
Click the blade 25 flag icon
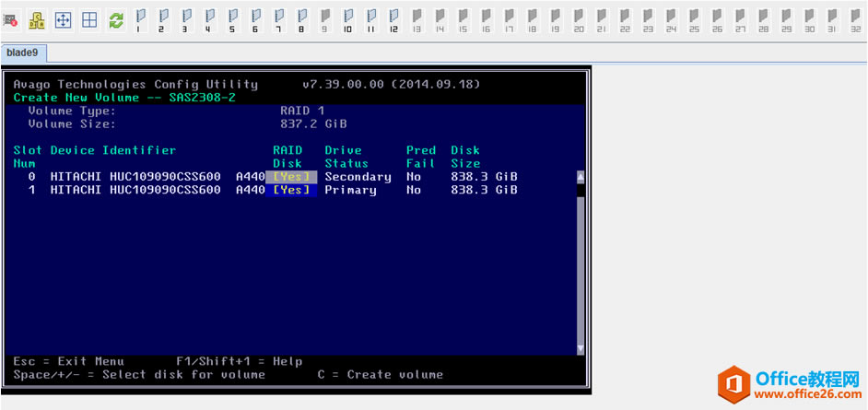695,20
